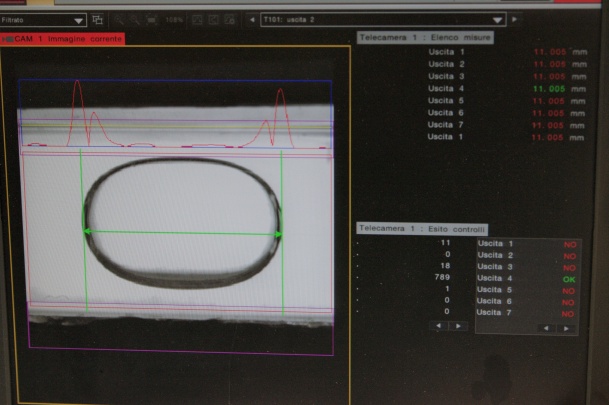The height and width of the screenshot is (405, 609).
Task: Select Uscita 1 NO result row
Action: tap(526, 244)
